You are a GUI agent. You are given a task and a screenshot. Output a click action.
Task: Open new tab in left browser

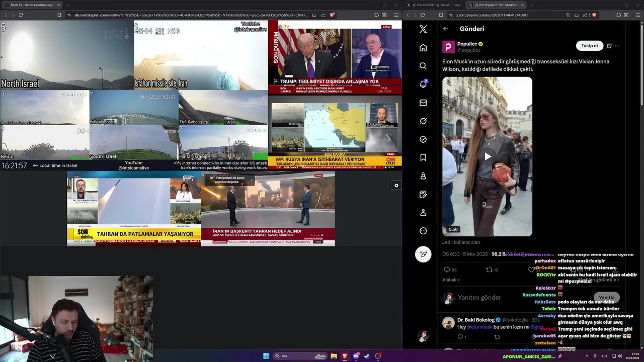point(68,5)
